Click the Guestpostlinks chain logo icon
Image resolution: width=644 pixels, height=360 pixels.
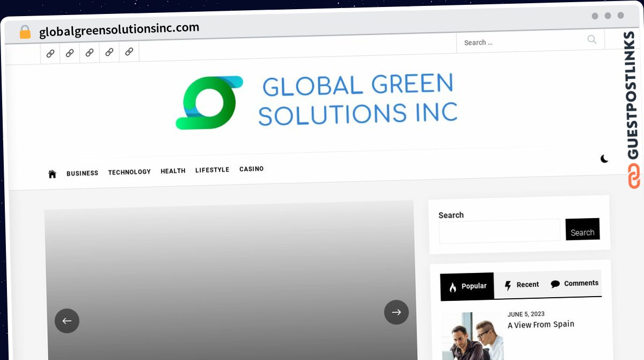click(x=634, y=176)
